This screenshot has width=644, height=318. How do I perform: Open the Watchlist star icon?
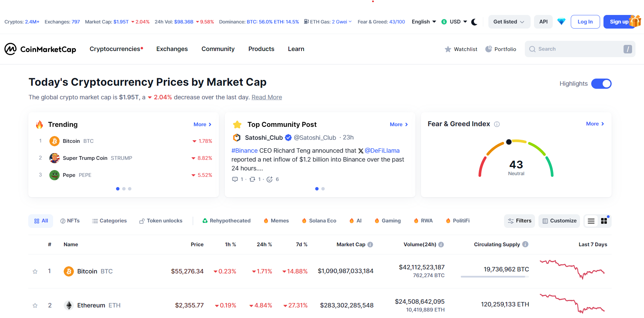tap(448, 49)
